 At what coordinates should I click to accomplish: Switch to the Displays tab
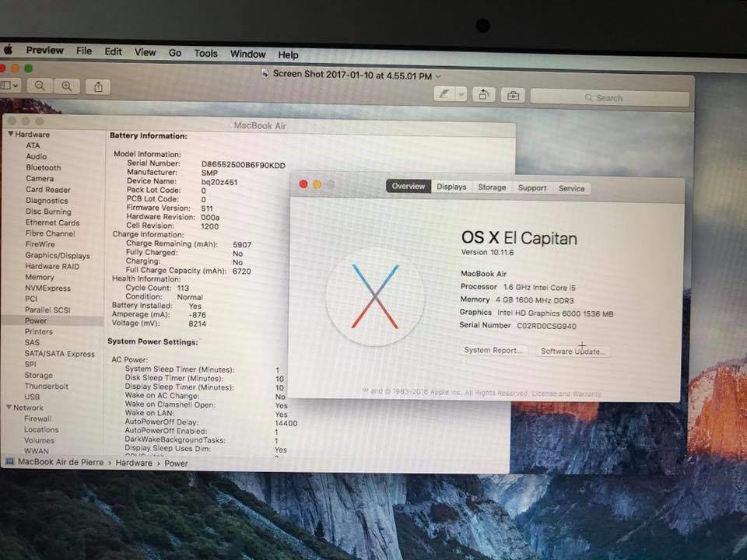[x=451, y=187]
